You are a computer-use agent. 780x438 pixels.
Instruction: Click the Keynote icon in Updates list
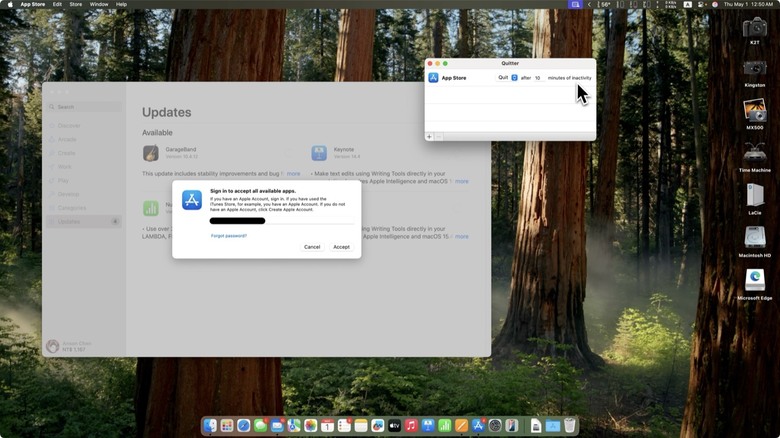[x=319, y=153]
